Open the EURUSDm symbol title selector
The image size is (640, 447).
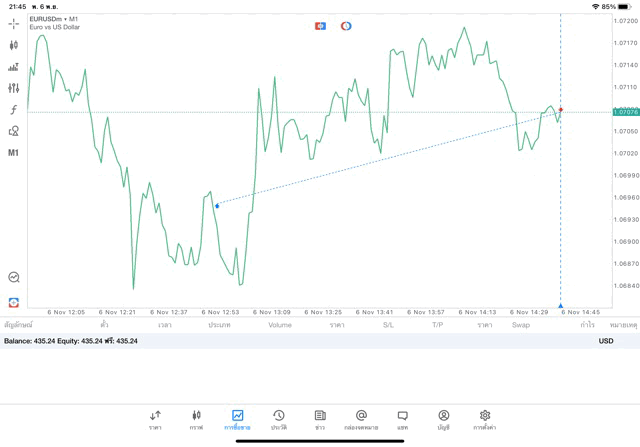(55, 19)
